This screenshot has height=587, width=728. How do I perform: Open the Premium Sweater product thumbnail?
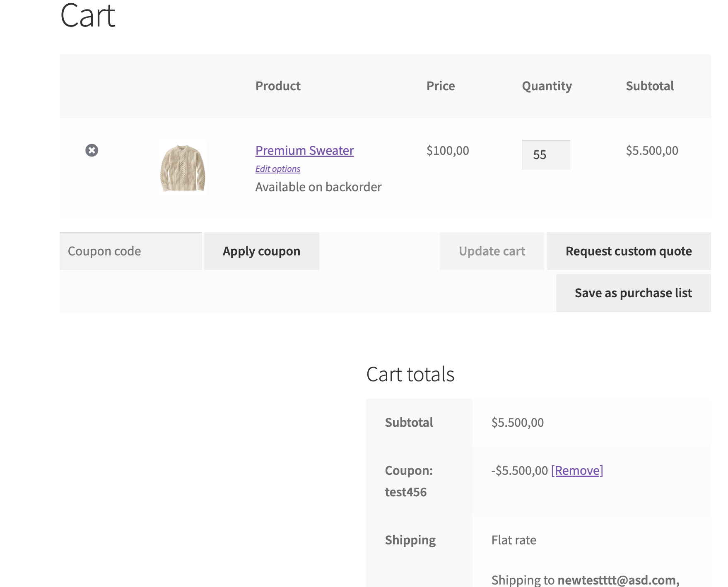coord(183,168)
